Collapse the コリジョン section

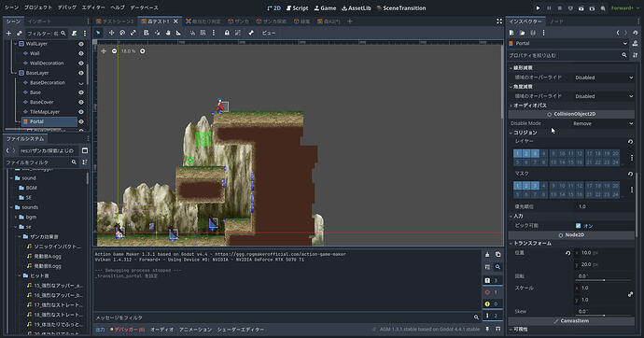click(525, 133)
